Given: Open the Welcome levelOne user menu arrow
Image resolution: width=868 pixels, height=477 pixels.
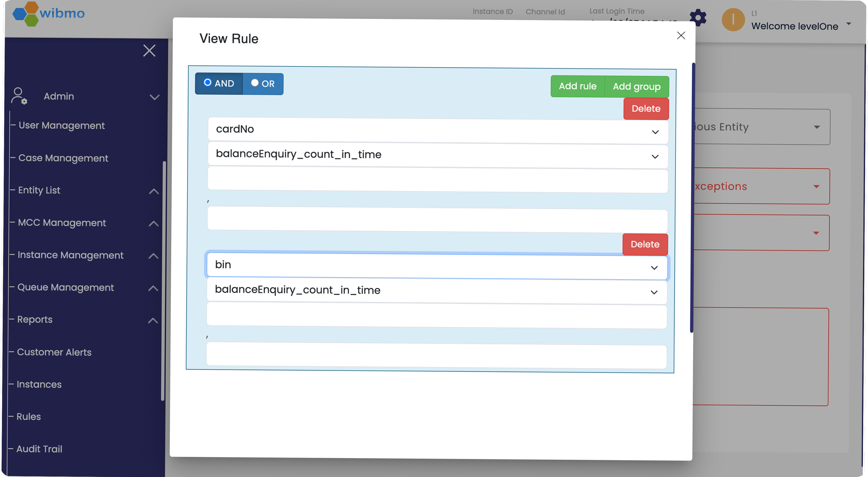Looking at the screenshot, I should pyautogui.click(x=849, y=24).
